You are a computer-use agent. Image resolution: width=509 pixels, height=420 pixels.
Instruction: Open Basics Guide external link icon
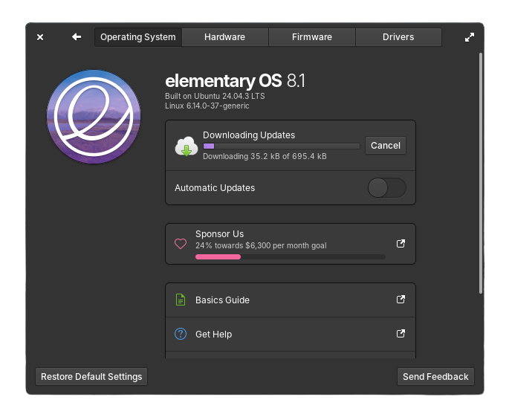coord(401,299)
